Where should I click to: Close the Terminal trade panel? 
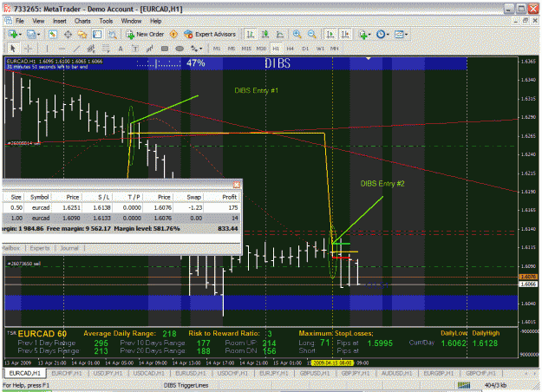coord(237,185)
